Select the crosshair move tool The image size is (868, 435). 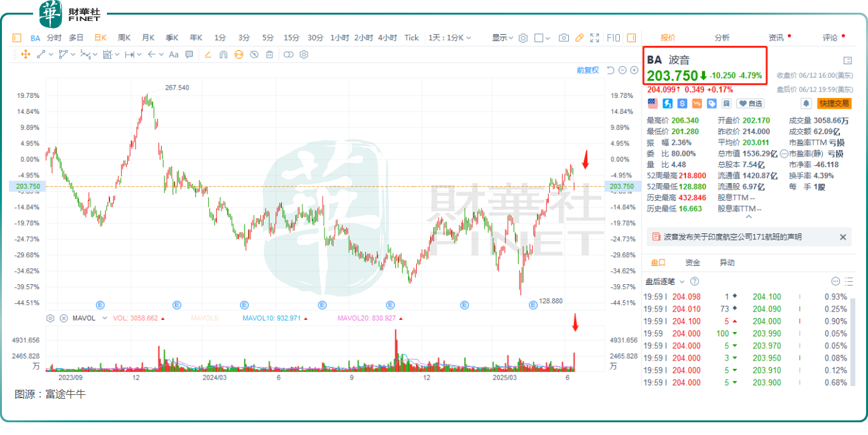[25, 55]
